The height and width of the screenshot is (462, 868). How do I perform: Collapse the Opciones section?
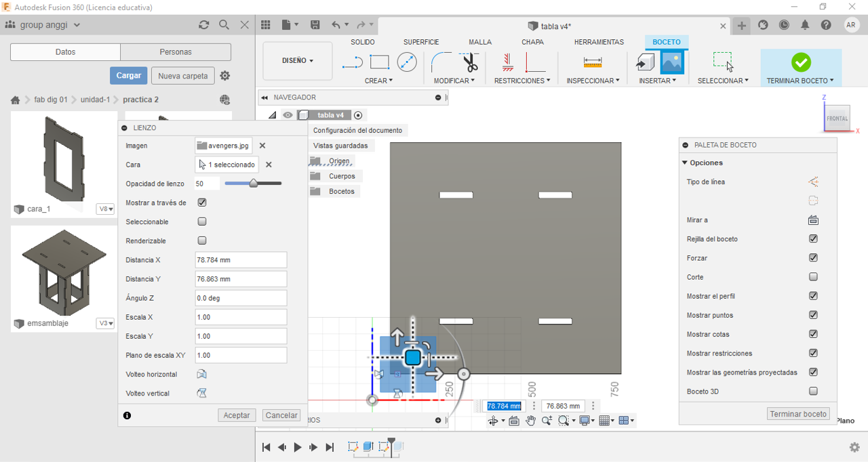click(685, 163)
